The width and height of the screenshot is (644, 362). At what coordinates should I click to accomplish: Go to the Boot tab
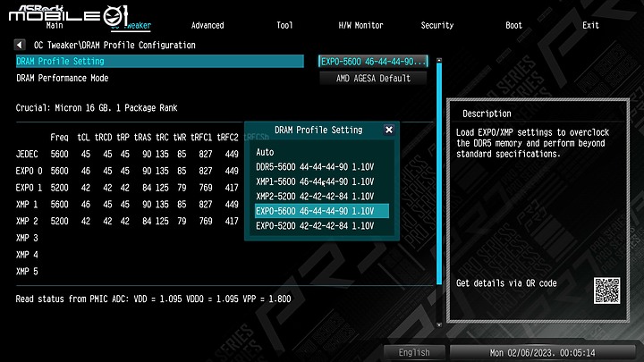pos(513,25)
